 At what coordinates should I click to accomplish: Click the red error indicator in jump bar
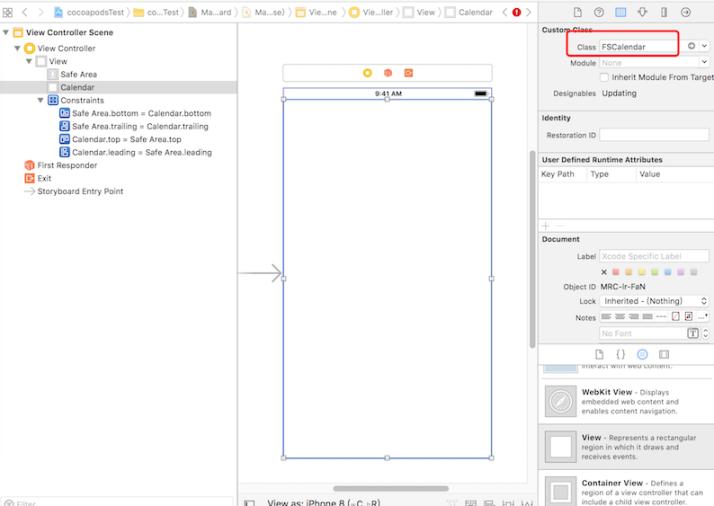pos(516,12)
